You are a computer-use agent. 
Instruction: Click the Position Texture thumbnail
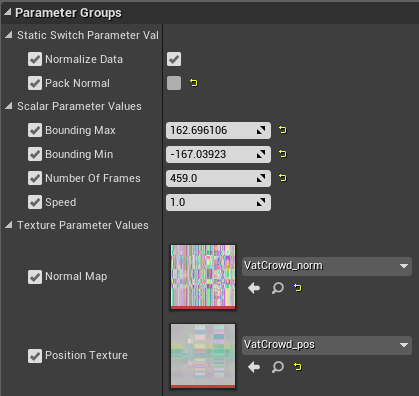click(x=203, y=356)
